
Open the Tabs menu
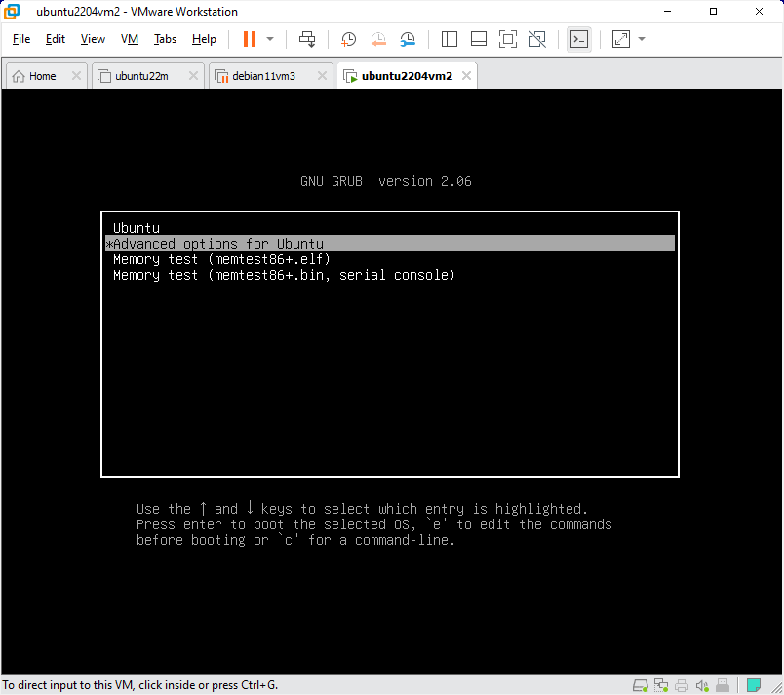(165, 39)
